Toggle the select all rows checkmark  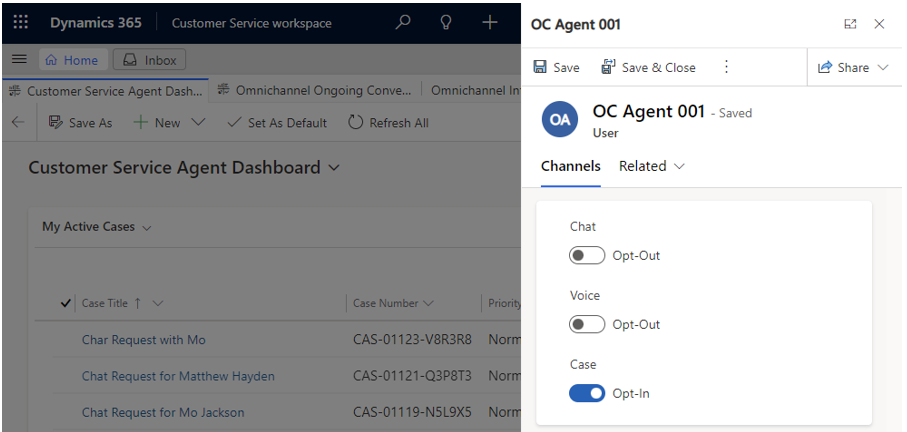65,303
